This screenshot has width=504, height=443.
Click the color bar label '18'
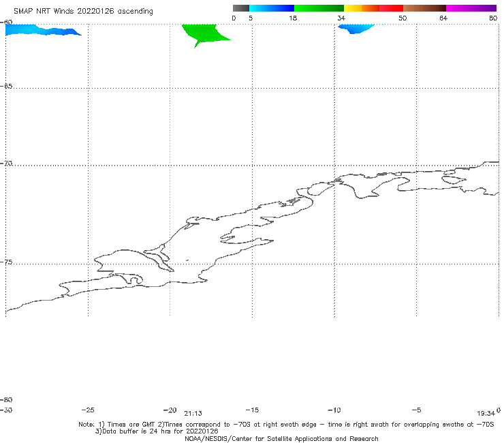293,18
